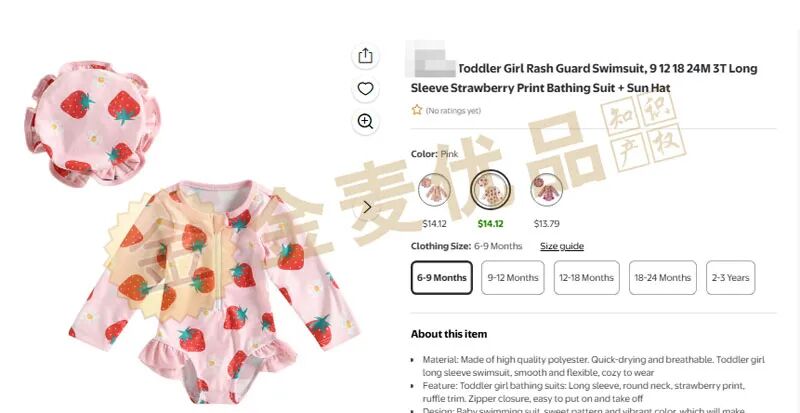Advance to next product image arrow
800x413 pixels.
coord(367,207)
